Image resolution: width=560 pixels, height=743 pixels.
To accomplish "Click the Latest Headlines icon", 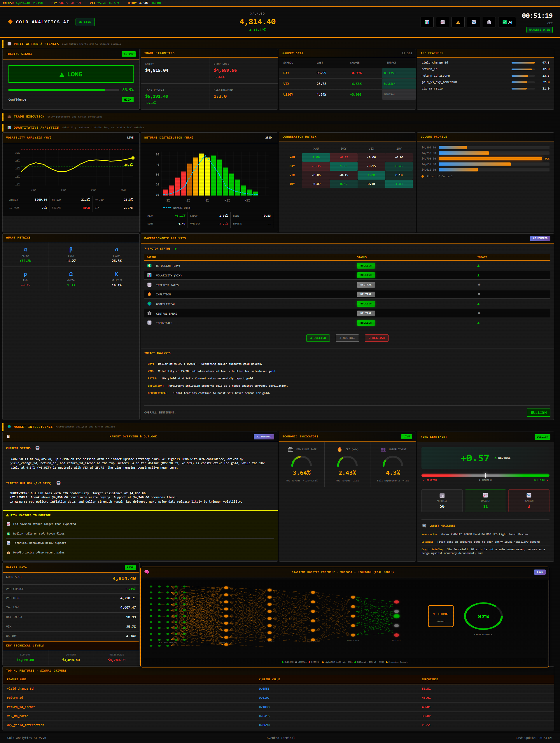I will click(x=424, y=526).
